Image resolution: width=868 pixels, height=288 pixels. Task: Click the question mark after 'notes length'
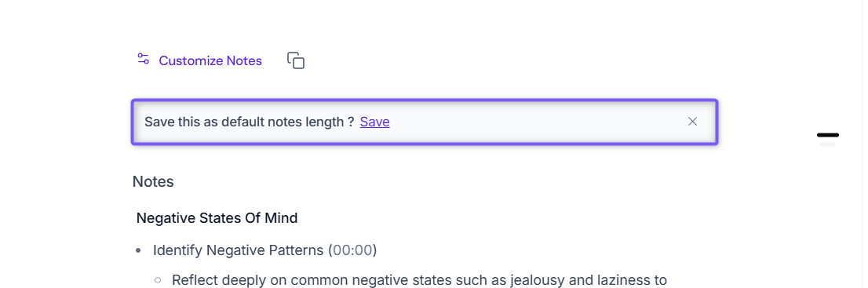(x=351, y=122)
